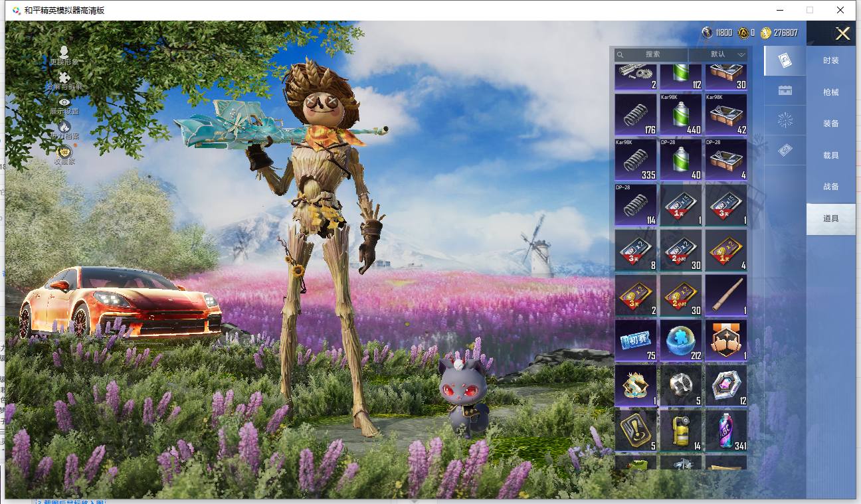This screenshot has width=861, height=504.
Task: Switch to the 枪械 tab
Action: [x=830, y=92]
